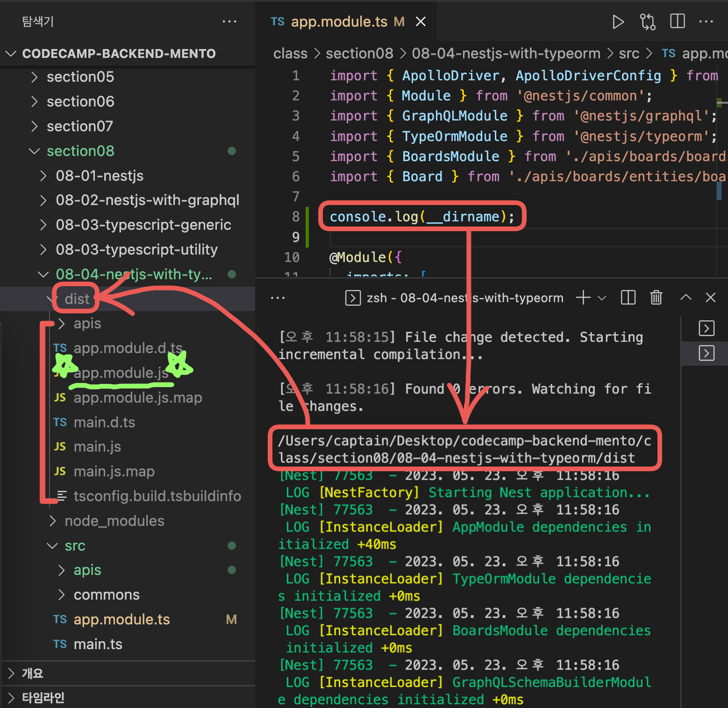This screenshot has width=728, height=708.
Task: Open main.js.map file
Action: point(114,471)
